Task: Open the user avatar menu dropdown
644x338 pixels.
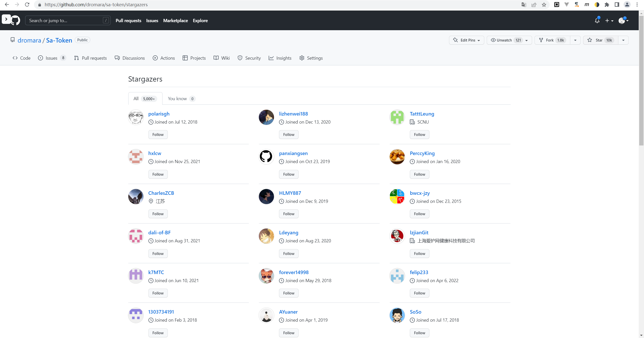Action: pos(624,21)
